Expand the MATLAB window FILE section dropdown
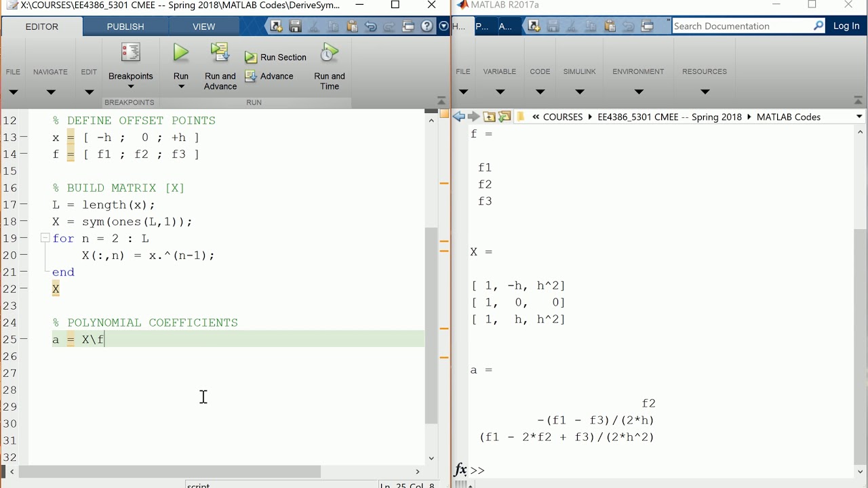 [x=463, y=92]
